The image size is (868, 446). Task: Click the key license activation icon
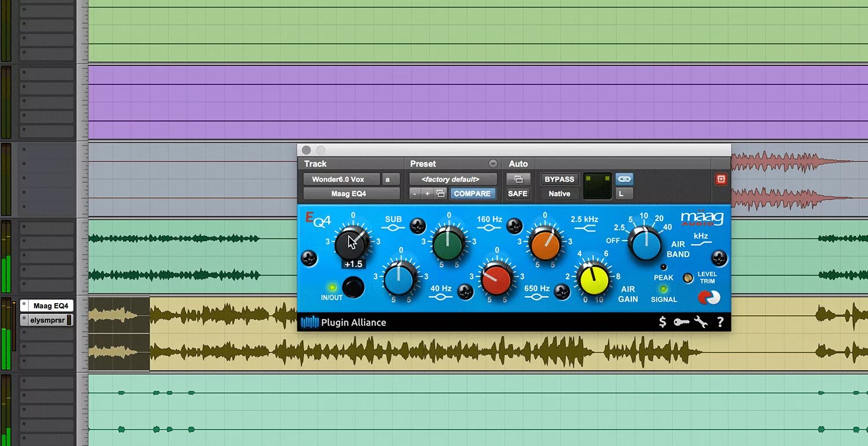pyautogui.click(x=681, y=322)
